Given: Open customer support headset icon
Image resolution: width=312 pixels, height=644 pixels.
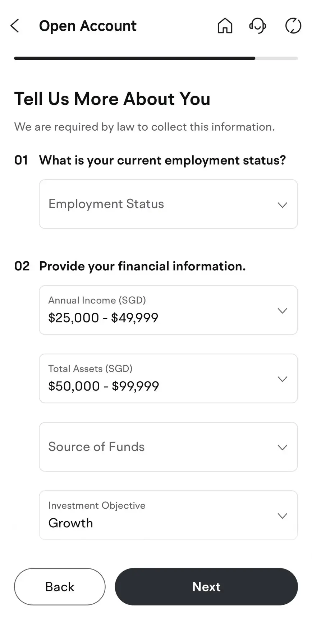Looking at the screenshot, I should pyautogui.click(x=257, y=26).
